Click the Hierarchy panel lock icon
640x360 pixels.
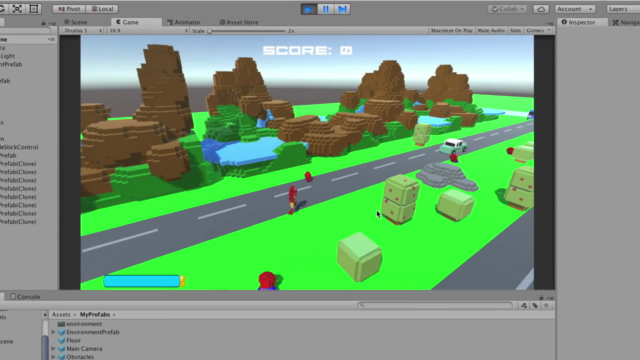coord(43,23)
